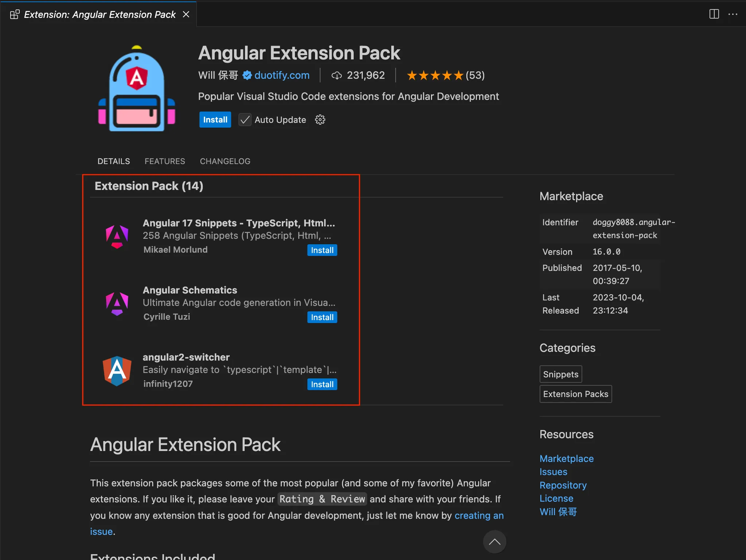Click the scroll-to-top arrow button
The image size is (746, 560).
click(x=494, y=542)
